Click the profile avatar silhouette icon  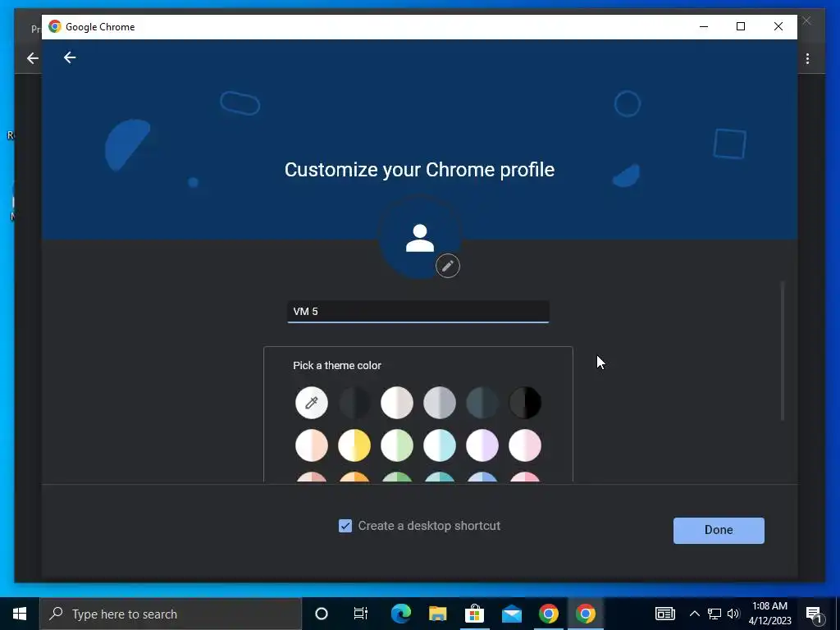tap(420, 239)
